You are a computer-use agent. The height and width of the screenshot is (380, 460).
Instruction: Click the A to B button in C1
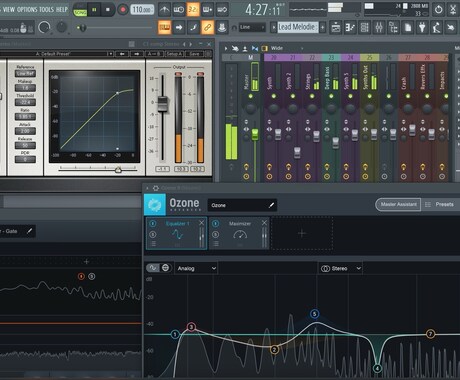pyautogui.click(x=155, y=54)
